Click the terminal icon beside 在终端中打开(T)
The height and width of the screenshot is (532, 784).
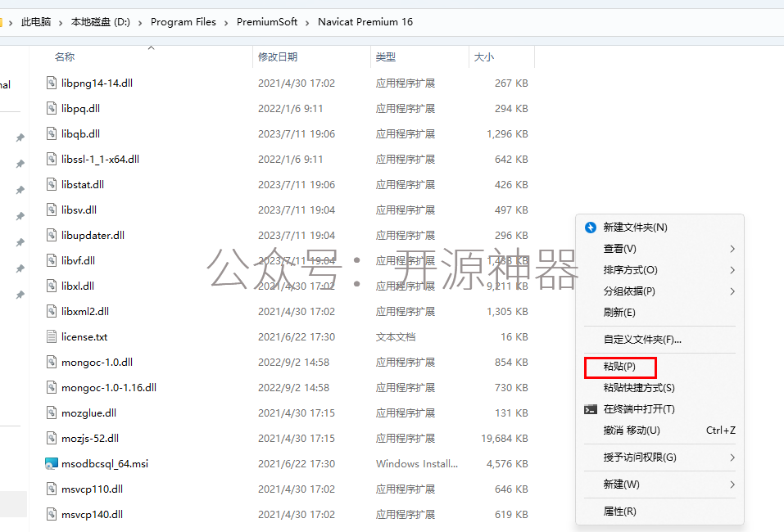(591, 409)
